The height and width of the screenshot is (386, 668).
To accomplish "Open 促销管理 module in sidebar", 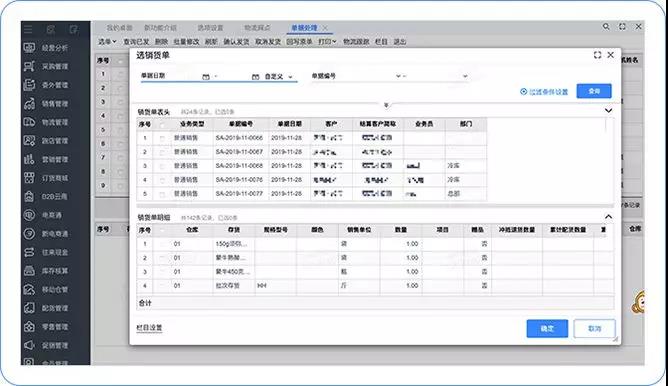I will point(46,345).
